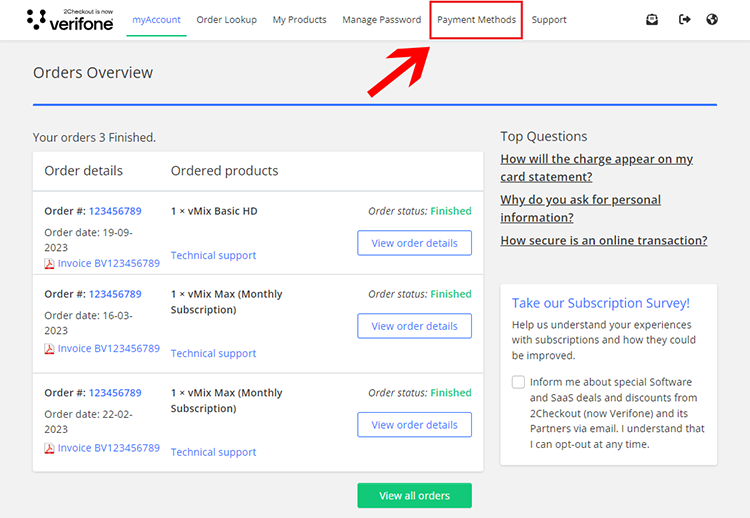This screenshot has height=518, width=750.
Task: Open 'How secure is an online transaction?' question
Action: [603, 241]
